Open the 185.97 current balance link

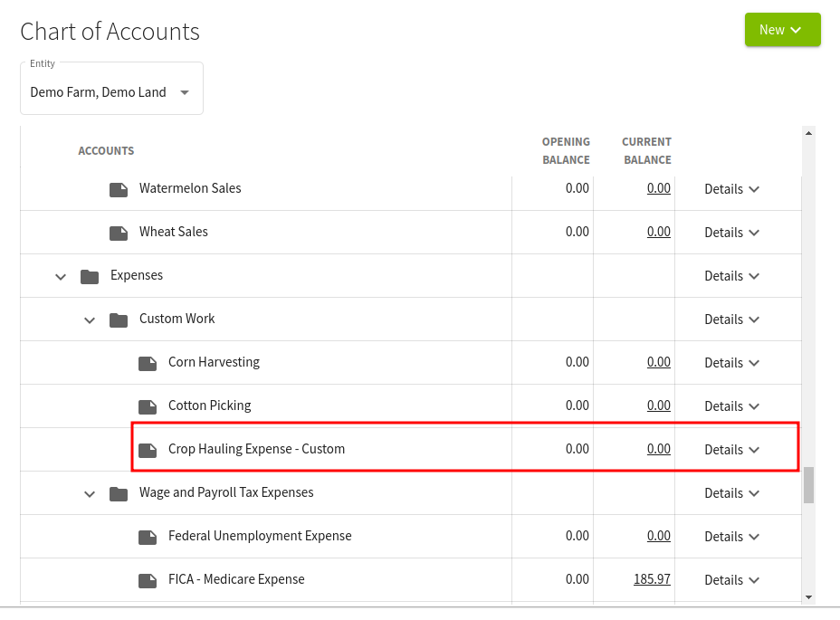(x=652, y=579)
